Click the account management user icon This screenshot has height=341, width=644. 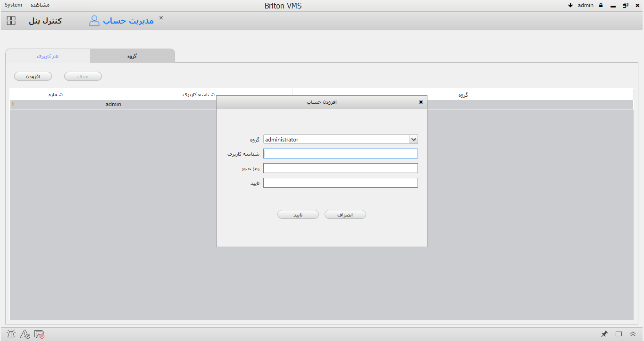tap(94, 21)
